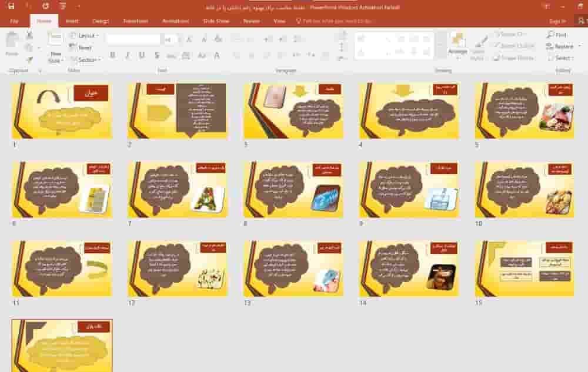
Task: Expand the Section dropdown
Action: tap(85, 59)
